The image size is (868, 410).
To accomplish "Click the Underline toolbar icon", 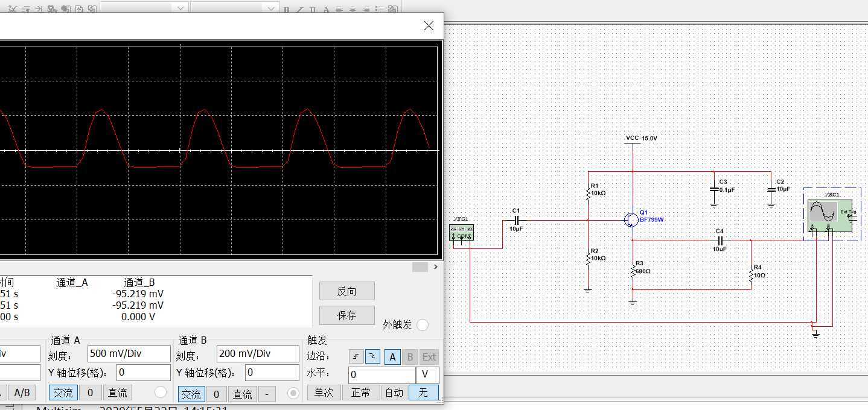I will pyautogui.click(x=313, y=9).
